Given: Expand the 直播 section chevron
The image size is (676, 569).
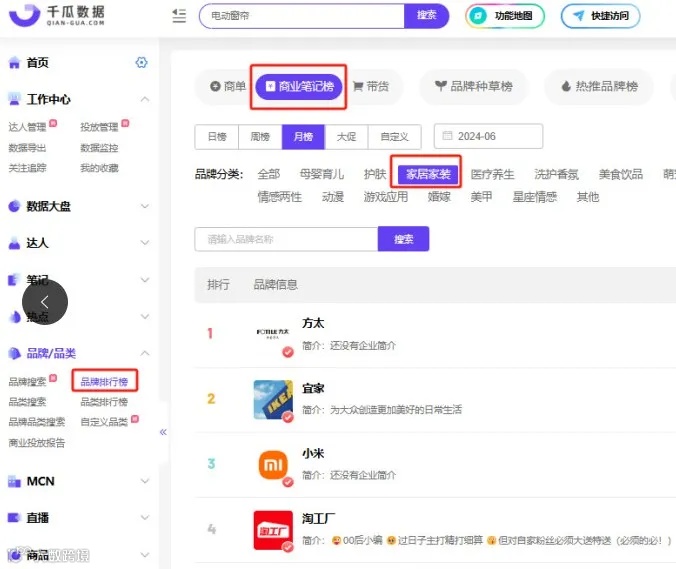Looking at the screenshot, I should click(145, 517).
